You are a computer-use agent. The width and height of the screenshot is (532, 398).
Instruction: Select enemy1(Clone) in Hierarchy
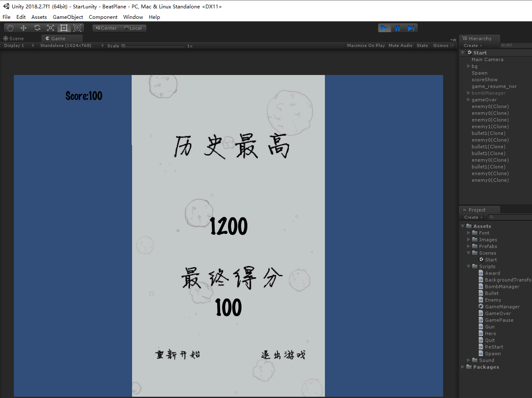(490, 127)
